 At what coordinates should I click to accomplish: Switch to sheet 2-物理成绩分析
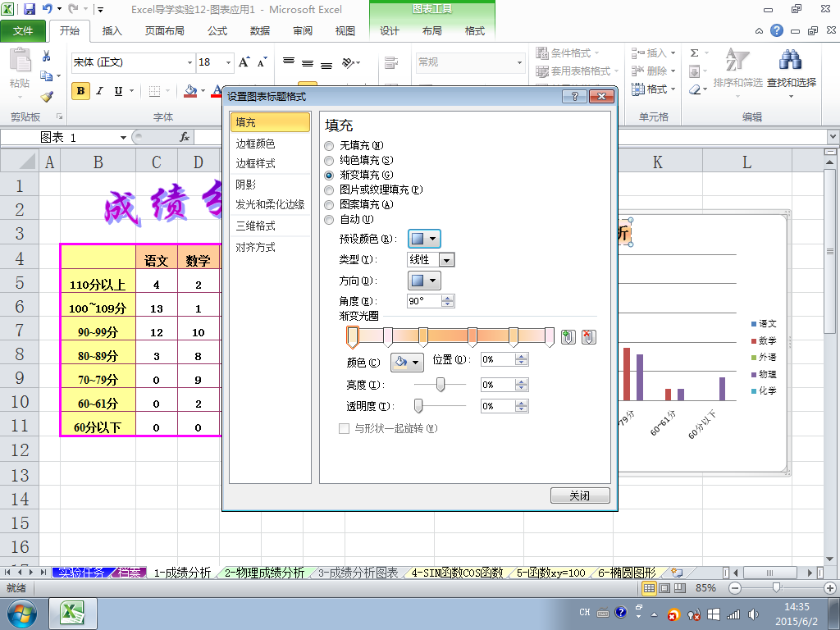pyautogui.click(x=264, y=573)
